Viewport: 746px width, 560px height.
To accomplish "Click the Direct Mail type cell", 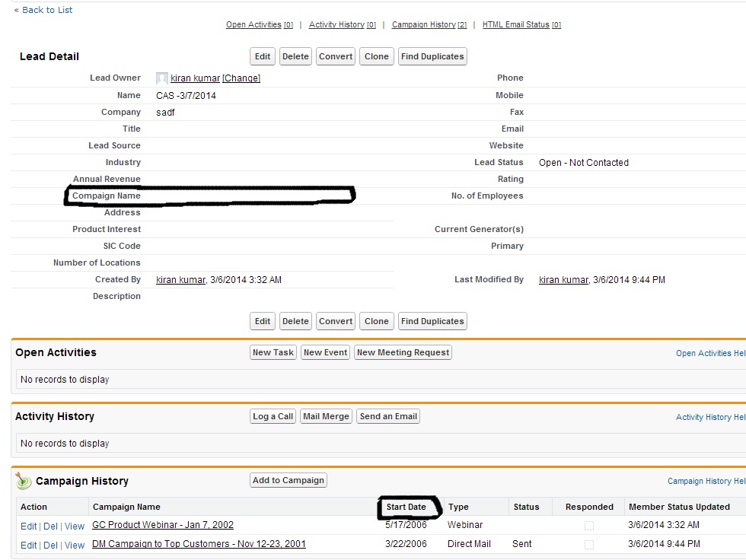I will (x=469, y=544).
